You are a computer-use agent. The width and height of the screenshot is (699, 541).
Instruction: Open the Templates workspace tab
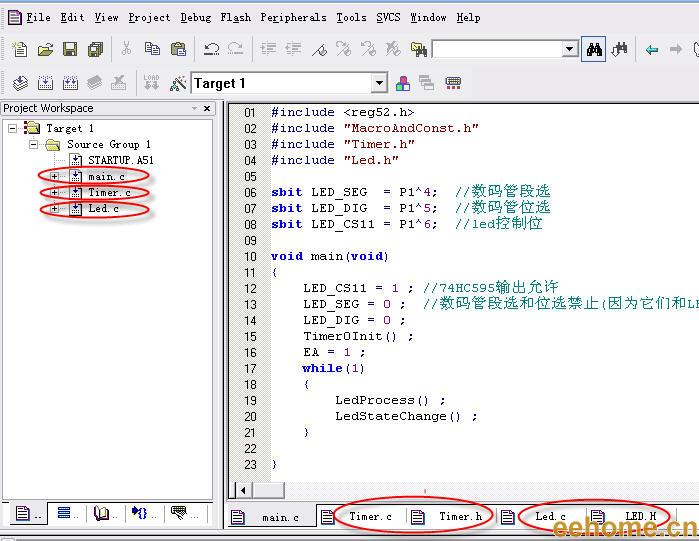pos(184,514)
